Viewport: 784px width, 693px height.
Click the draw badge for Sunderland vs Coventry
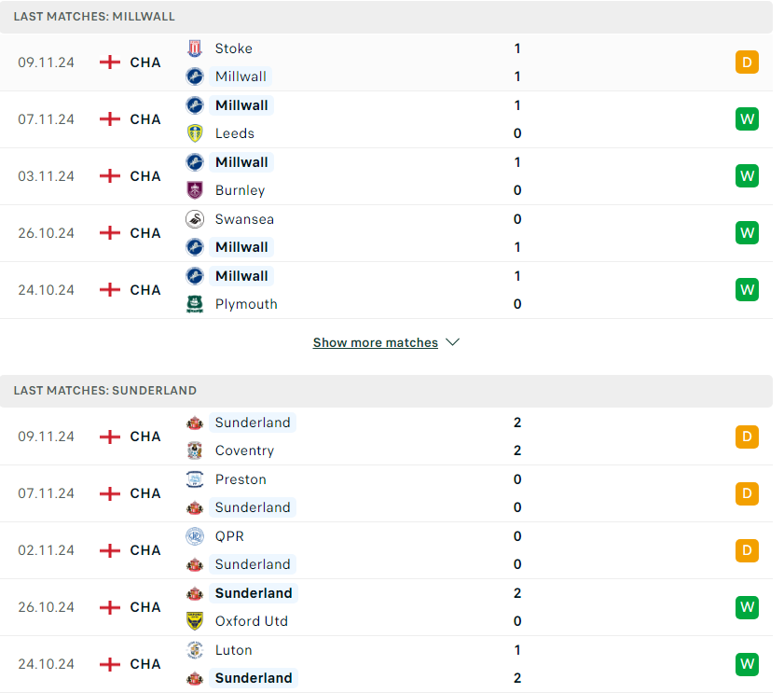[747, 437]
